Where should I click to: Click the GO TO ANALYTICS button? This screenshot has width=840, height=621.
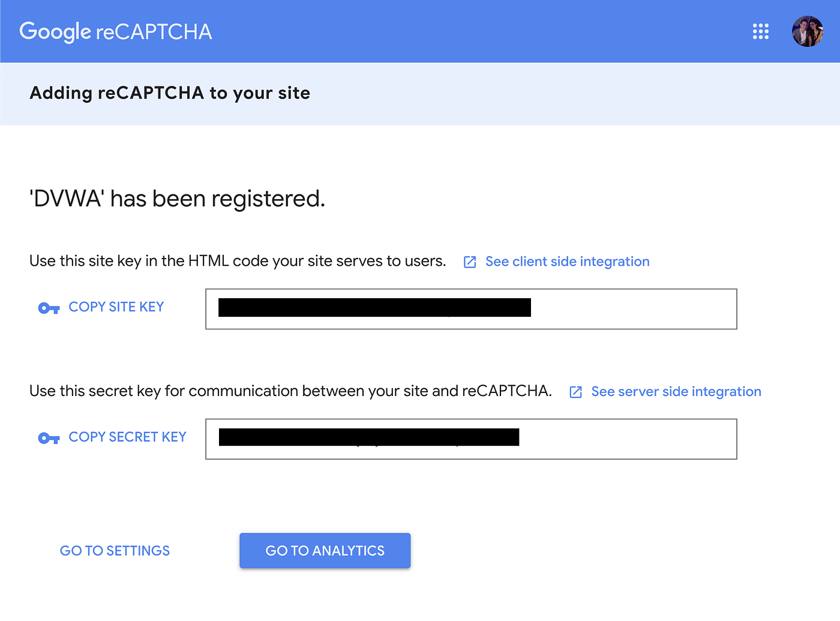tap(325, 551)
